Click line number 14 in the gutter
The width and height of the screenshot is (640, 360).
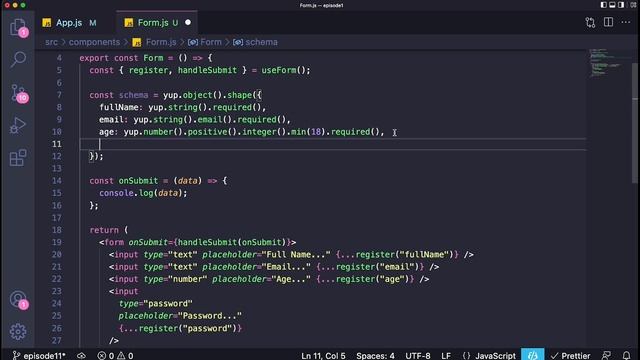point(57,180)
